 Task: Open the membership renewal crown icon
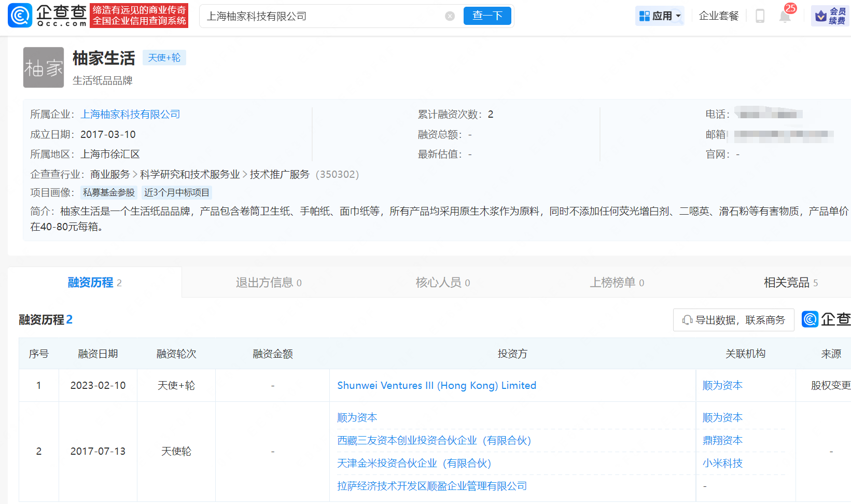(830, 16)
